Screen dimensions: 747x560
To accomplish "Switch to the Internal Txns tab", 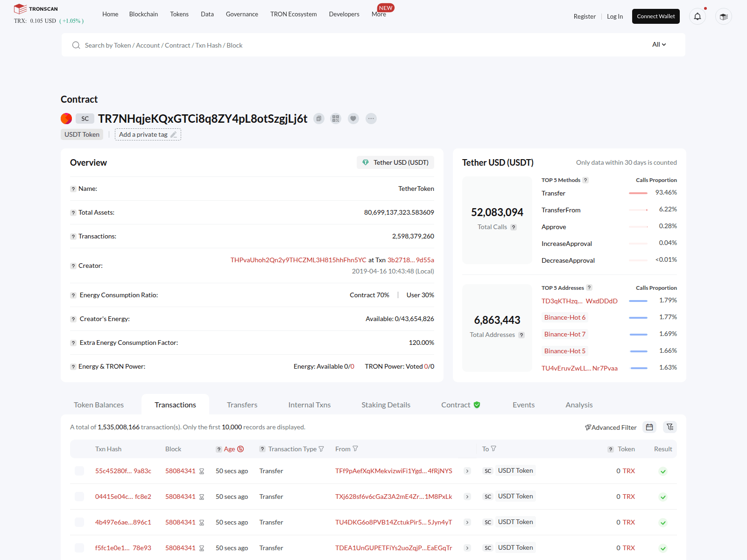I will point(309,405).
